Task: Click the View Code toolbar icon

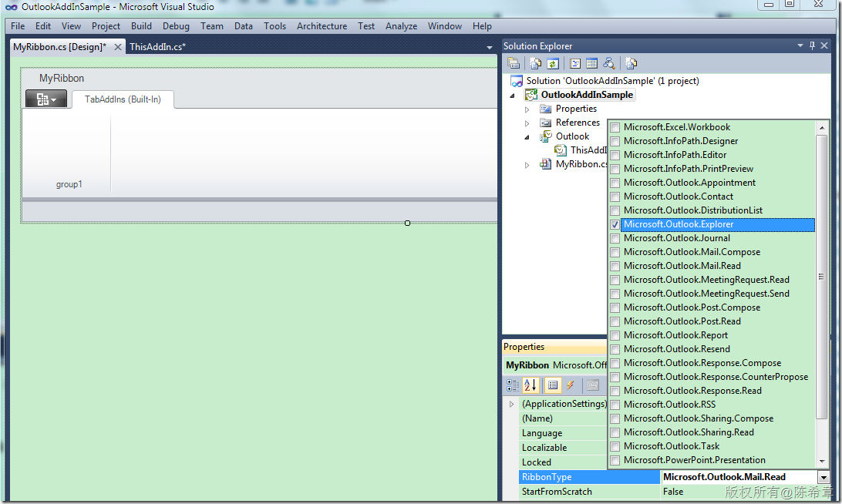Action: [x=575, y=63]
